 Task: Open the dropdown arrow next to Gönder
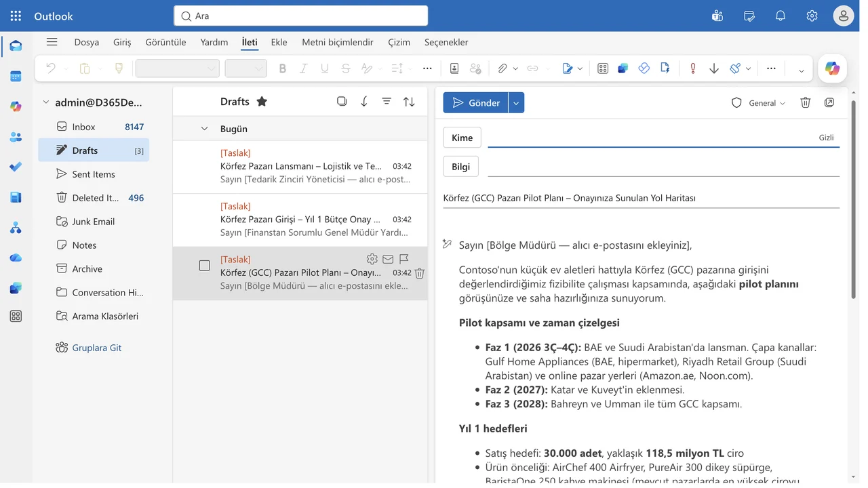point(516,102)
